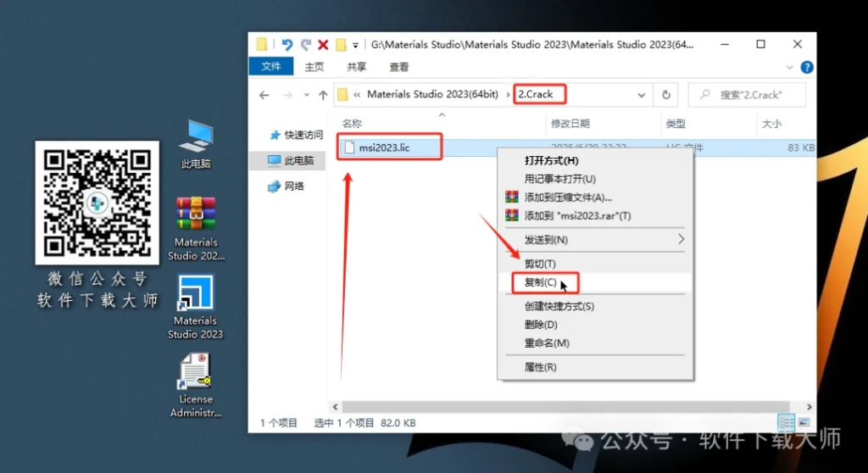Click the left scroll arrow of horizontal scrollbar
The image size is (868, 473).
tap(335, 407)
